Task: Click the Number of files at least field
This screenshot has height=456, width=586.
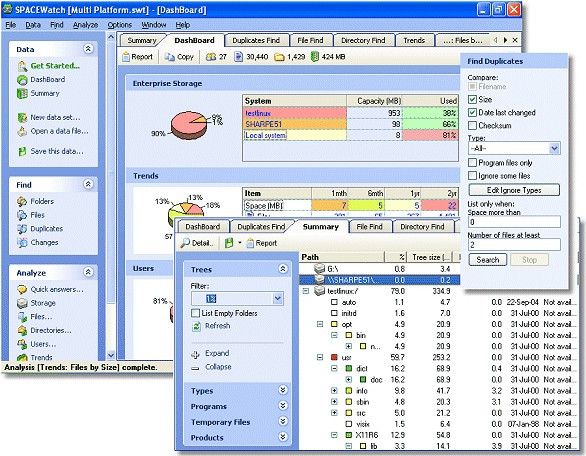Action: point(514,245)
